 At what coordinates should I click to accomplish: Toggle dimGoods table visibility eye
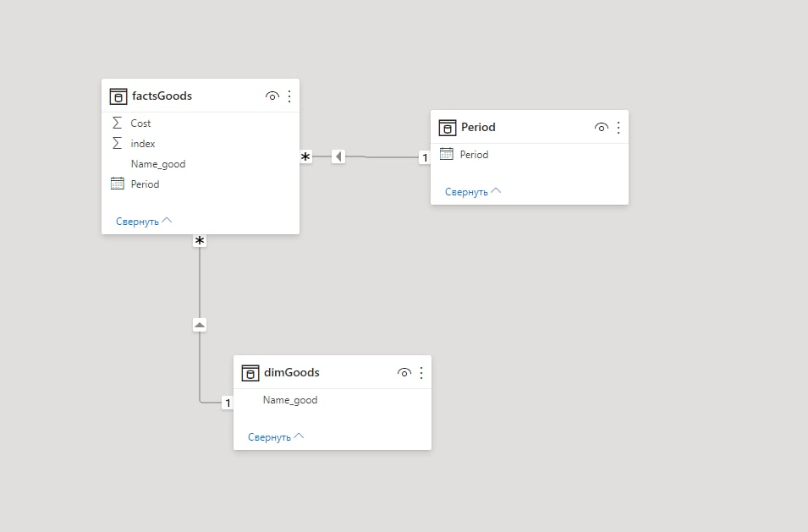(404, 373)
